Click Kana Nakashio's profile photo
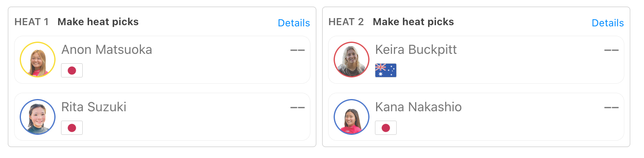Viewport: 644px width, 158px height. click(x=351, y=117)
